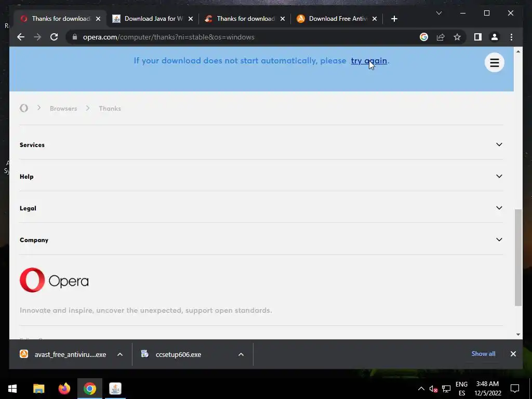Open a new browser tab

(394, 19)
